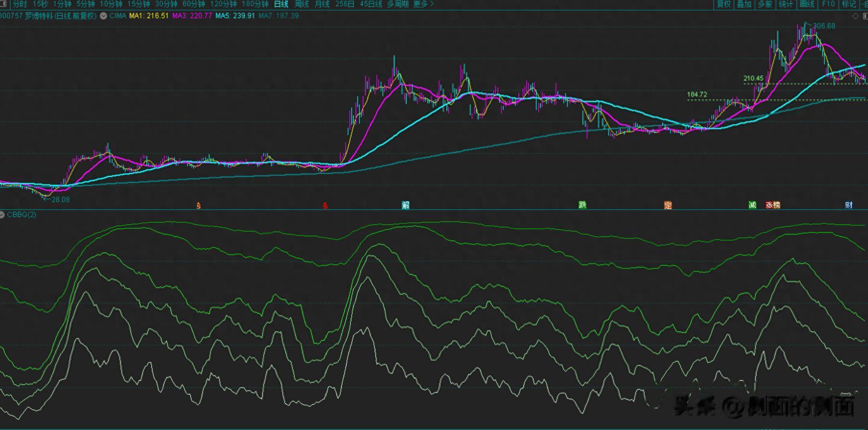This screenshot has width=868, height=430.
Task: Click the 涨榜 event marker on timeline
Action: (773, 205)
